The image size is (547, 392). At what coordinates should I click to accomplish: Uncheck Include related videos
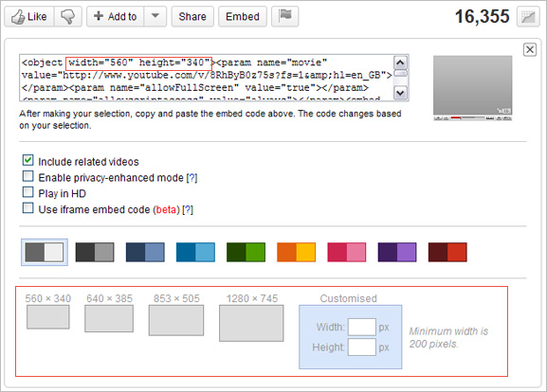27,160
